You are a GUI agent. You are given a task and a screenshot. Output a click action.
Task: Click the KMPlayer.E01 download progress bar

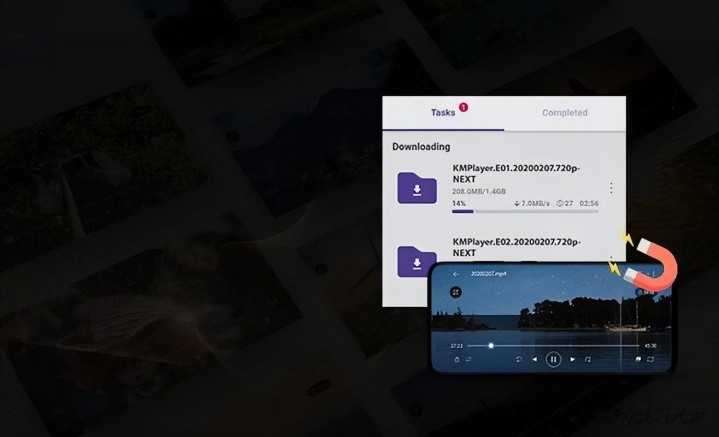525,211
